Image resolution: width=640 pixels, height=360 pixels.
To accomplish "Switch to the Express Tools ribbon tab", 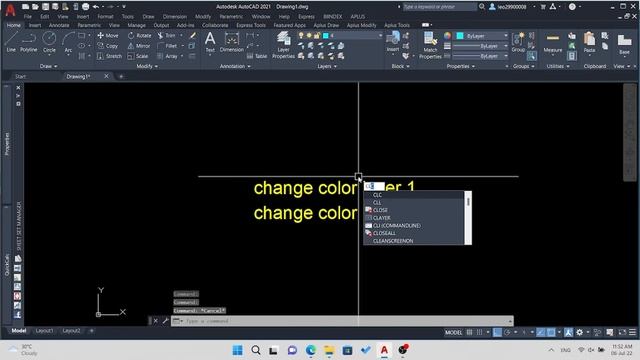I will click(x=251, y=25).
